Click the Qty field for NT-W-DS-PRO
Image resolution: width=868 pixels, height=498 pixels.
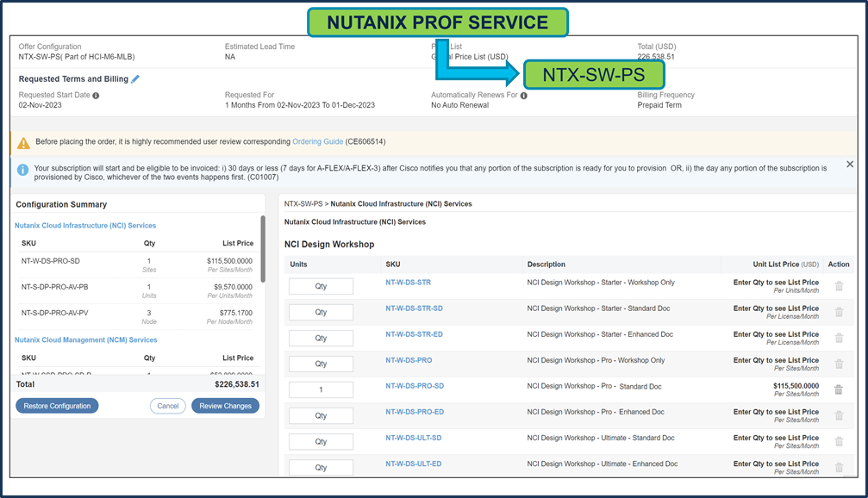[321, 364]
